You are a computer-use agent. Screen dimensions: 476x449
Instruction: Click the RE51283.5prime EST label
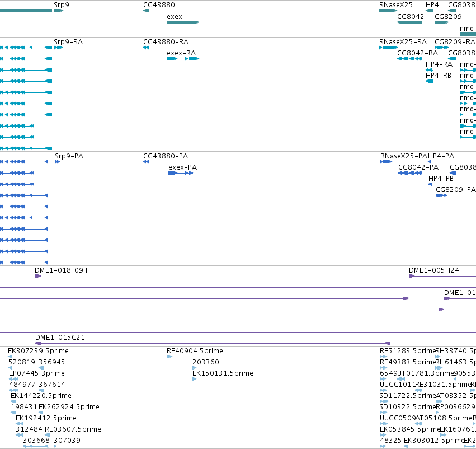point(408,350)
